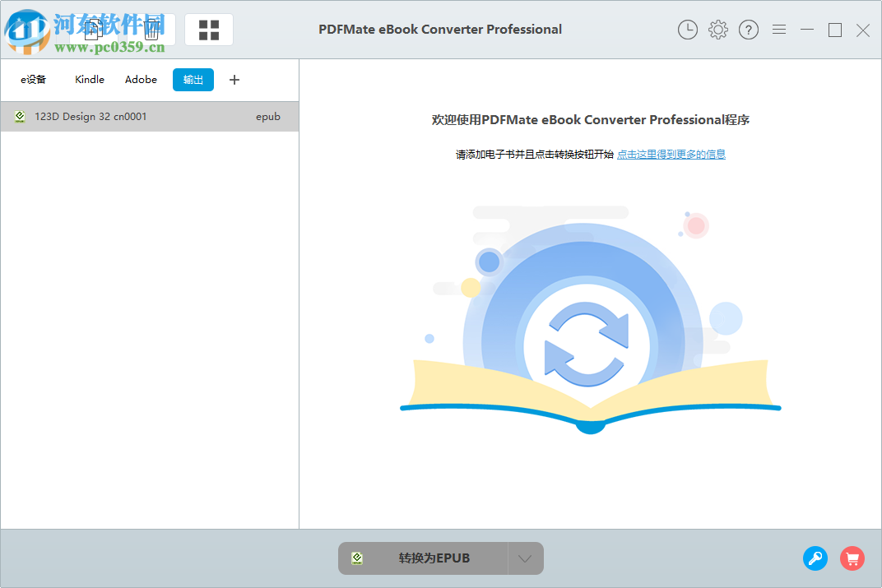The height and width of the screenshot is (588, 882).
Task: Switch to the Kindle tab
Action: [89, 79]
